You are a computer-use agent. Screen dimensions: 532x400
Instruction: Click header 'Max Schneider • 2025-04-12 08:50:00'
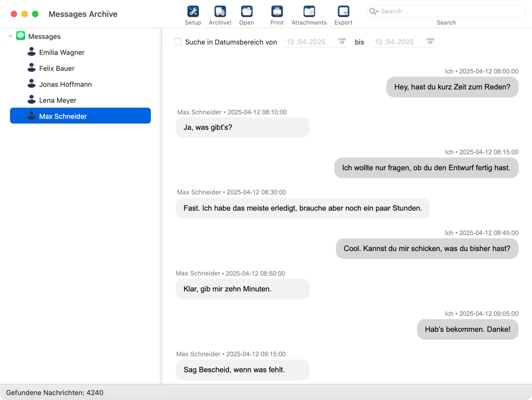point(230,273)
